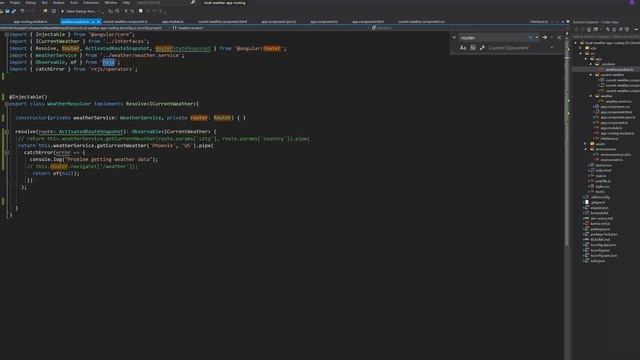Select weather.service.ts in Solution Explorer
The width and height of the screenshot is (640, 360).
(x=618, y=101)
